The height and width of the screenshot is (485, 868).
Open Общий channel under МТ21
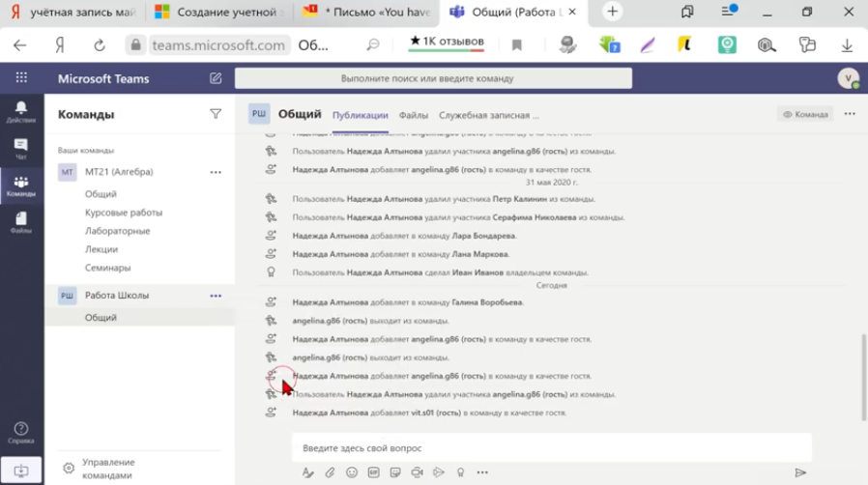click(101, 194)
